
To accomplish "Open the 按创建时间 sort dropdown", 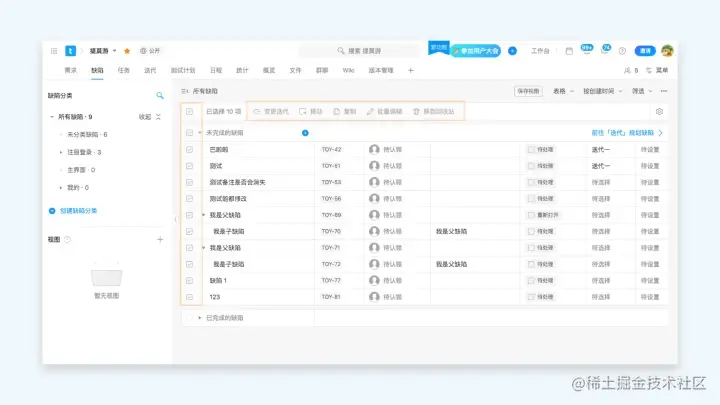I will [x=603, y=91].
